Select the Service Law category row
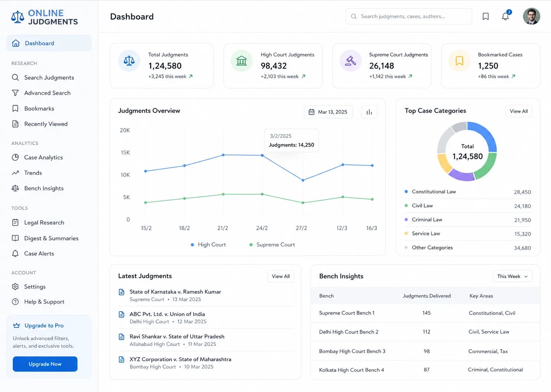Screen dimensions: 551x392 pos(468,234)
